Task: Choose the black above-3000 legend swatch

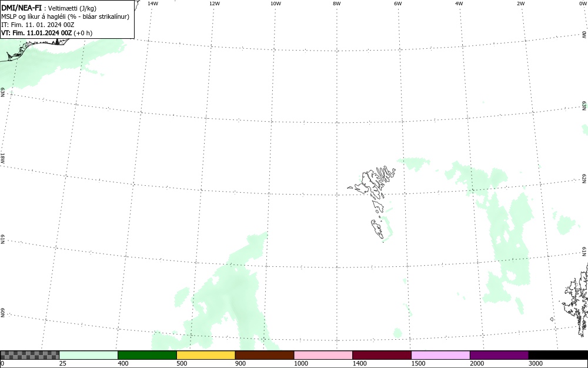Action: 558,355
